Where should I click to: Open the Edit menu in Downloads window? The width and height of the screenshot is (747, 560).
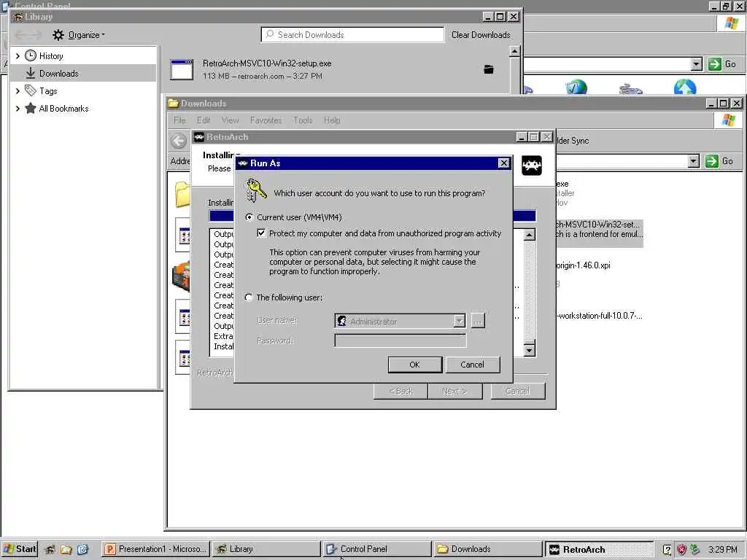click(x=204, y=120)
